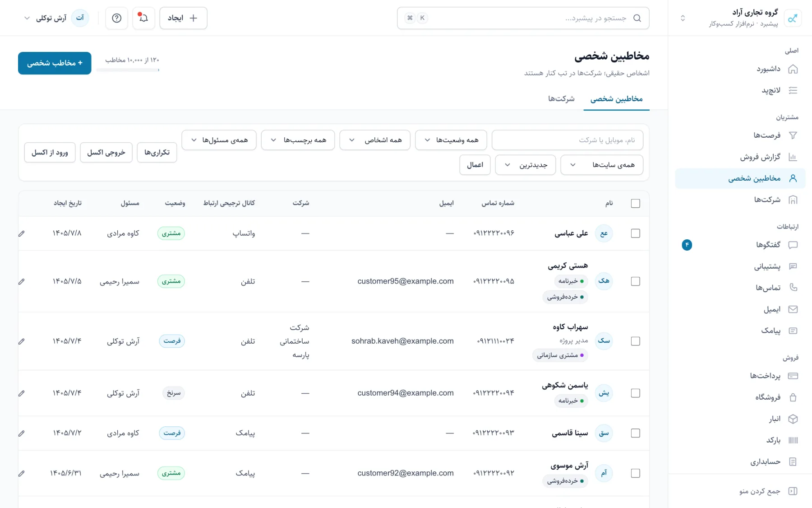This screenshot has height=508, width=812.
Task: Click the ورود از اکسل button
Action: pyautogui.click(x=50, y=153)
